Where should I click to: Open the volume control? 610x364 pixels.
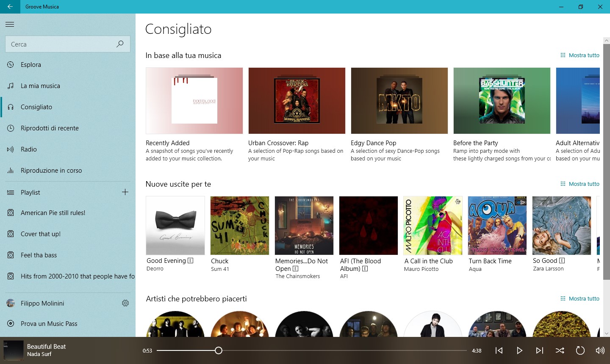point(600,350)
